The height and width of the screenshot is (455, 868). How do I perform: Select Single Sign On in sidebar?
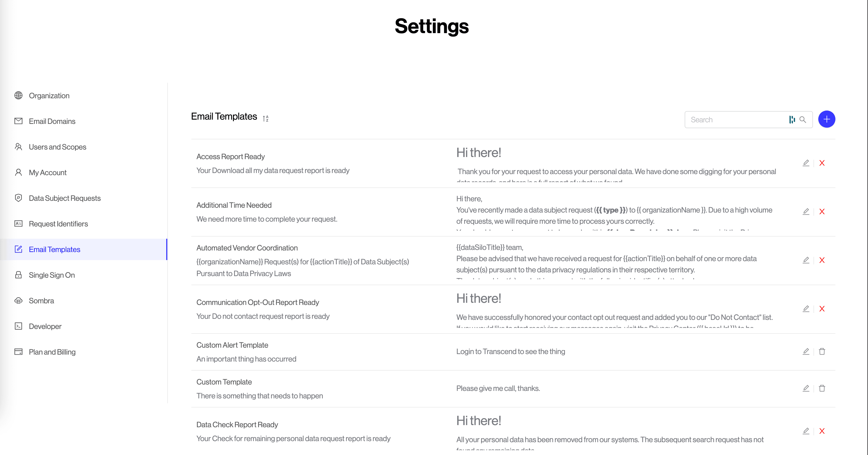52,275
